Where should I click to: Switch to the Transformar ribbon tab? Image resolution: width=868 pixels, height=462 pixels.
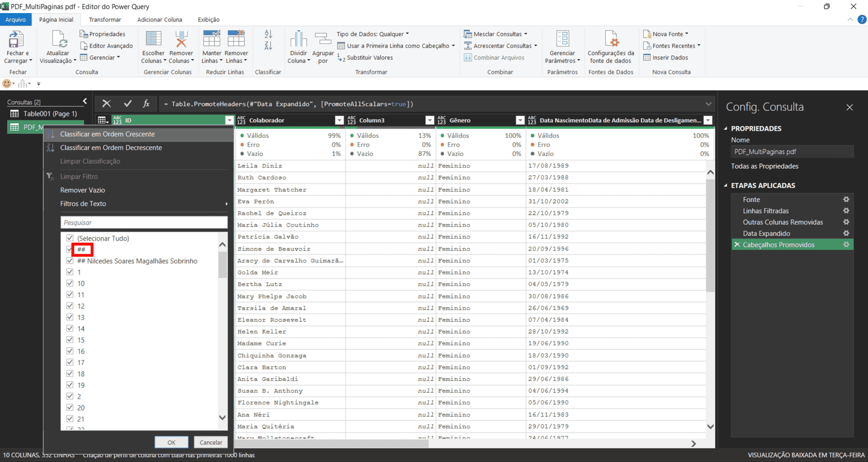pos(105,19)
